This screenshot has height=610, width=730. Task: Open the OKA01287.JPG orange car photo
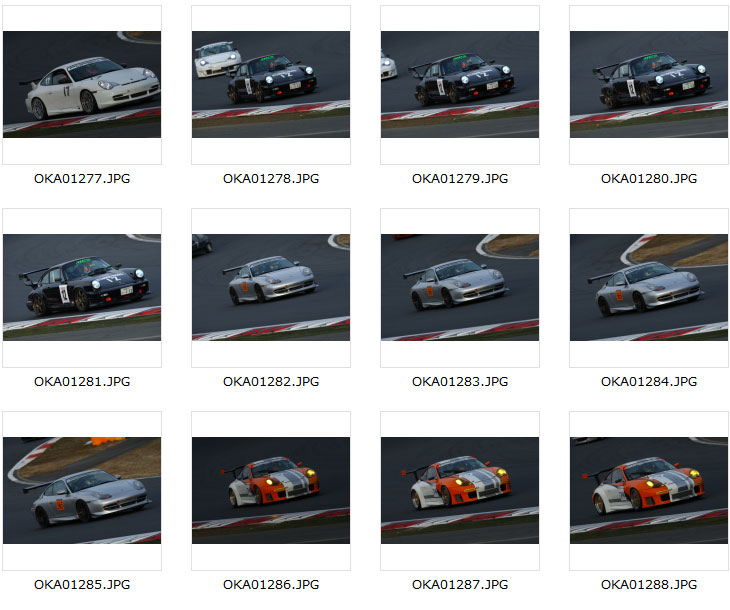point(460,490)
